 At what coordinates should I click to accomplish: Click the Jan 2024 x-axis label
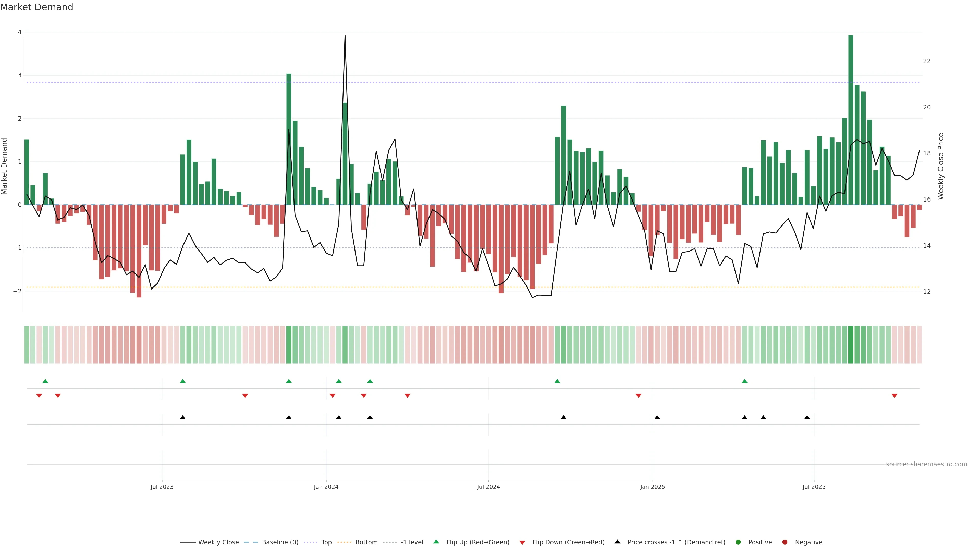(326, 487)
